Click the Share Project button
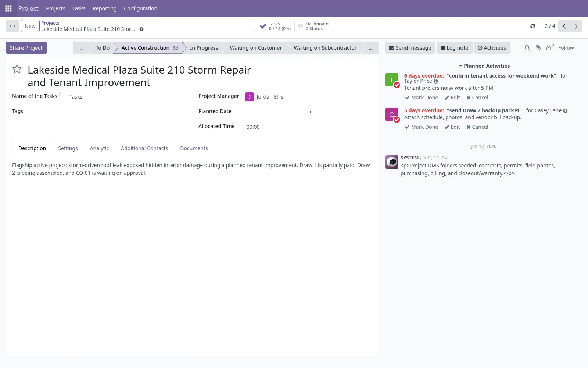The image size is (588, 368). coord(26,48)
